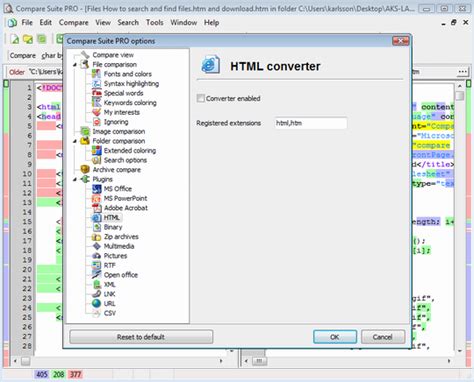Open the Search menu
Image resolution: width=474 pixels, height=382 pixels.
tap(128, 23)
